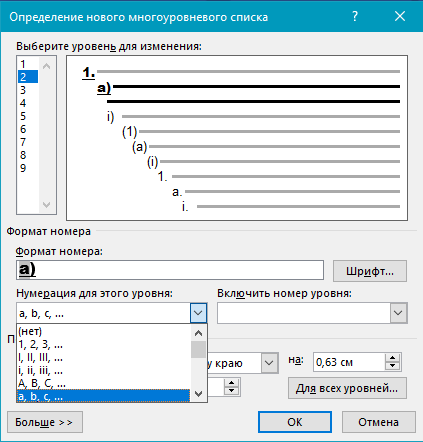Select level 9 in level list
Image resolution: width=423 pixels, height=442 pixels.
coord(28,168)
